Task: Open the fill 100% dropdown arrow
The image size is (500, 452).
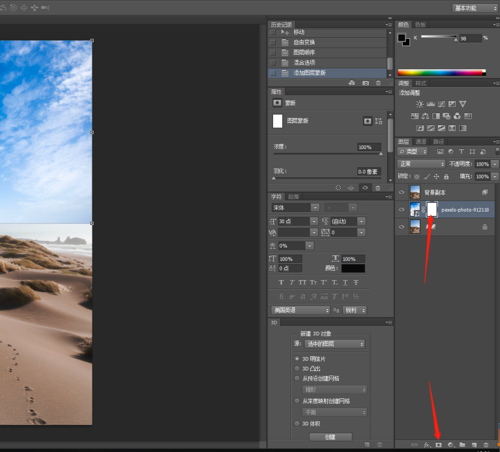Action: (495, 176)
